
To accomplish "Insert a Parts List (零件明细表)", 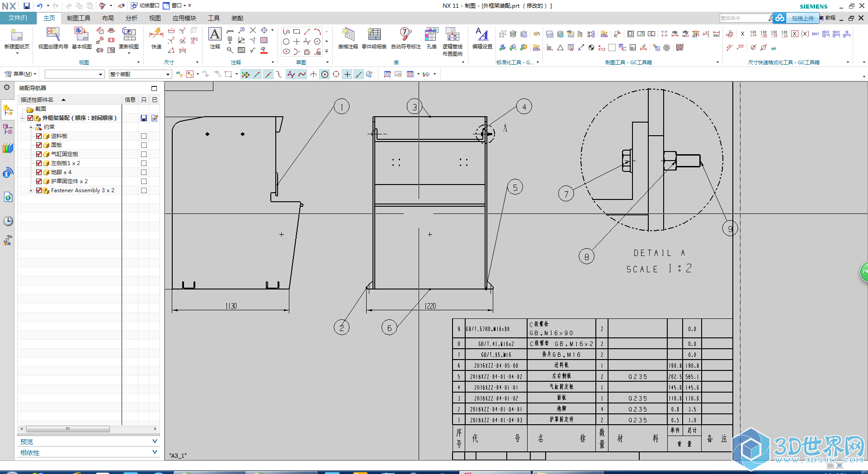I will [374, 35].
